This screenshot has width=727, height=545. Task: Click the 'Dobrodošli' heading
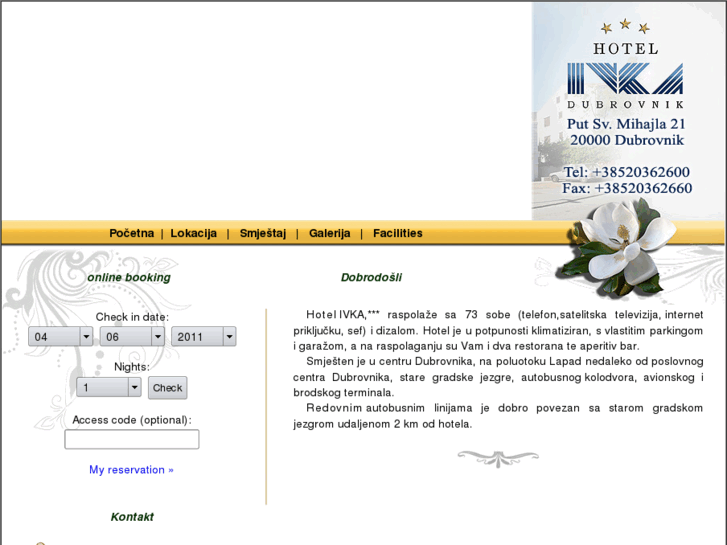(x=371, y=277)
